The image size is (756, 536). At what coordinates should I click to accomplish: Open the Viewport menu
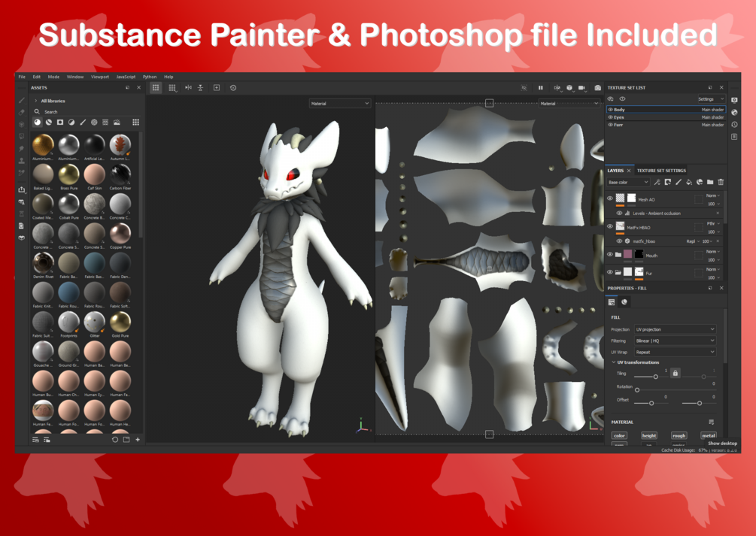tap(100, 77)
